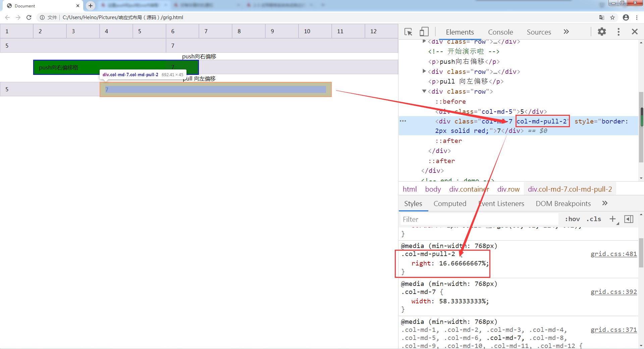Image resolution: width=644 pixels, height=349 pixels.
Task: Toggle the :hov element state panel
Action: (x=572, y=219)
